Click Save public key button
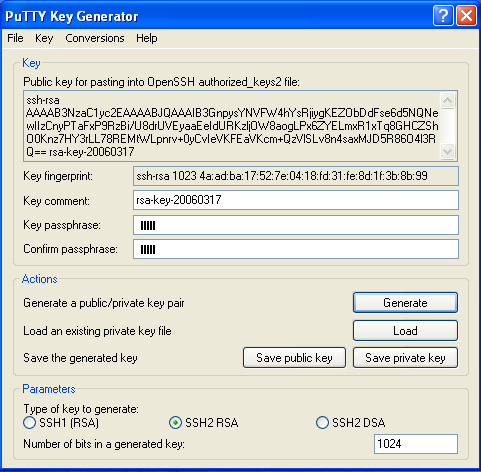 (294, 358)
